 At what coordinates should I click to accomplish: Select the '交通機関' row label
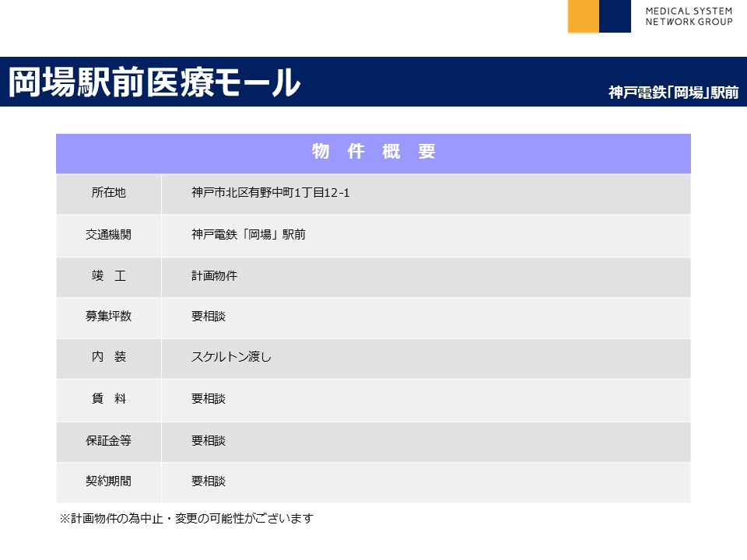pos(109,234)
